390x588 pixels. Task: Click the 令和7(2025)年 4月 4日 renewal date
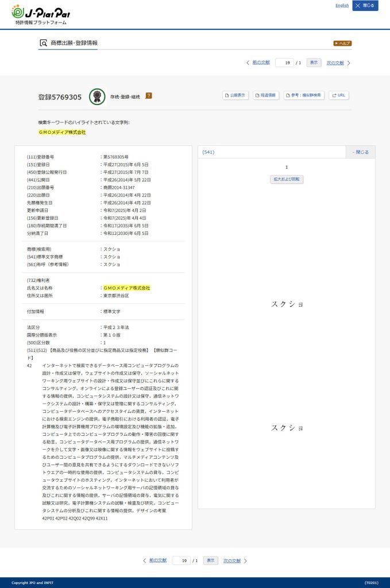125,218
